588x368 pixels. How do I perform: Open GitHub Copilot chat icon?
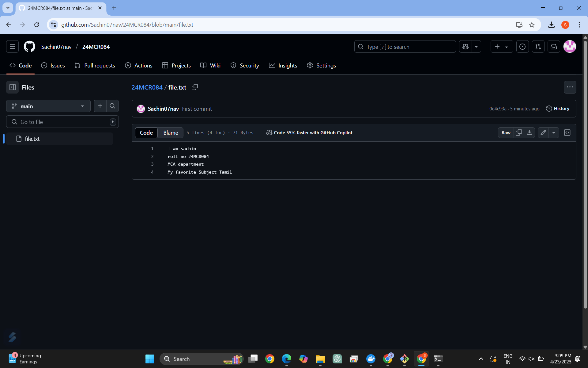click(x=466, y=47)
